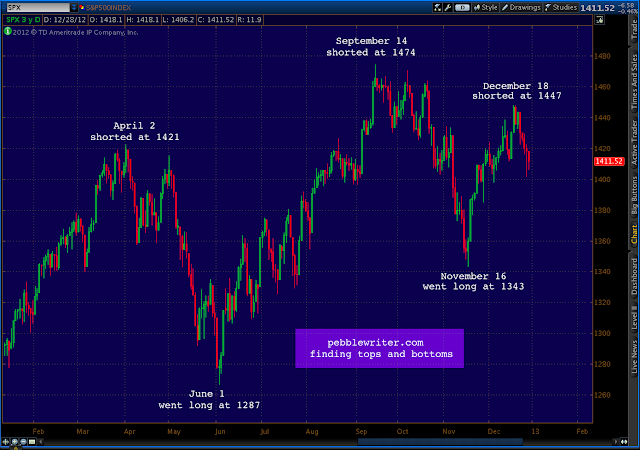Click the 1480 price axis label
640x450 pixels.
602,56
